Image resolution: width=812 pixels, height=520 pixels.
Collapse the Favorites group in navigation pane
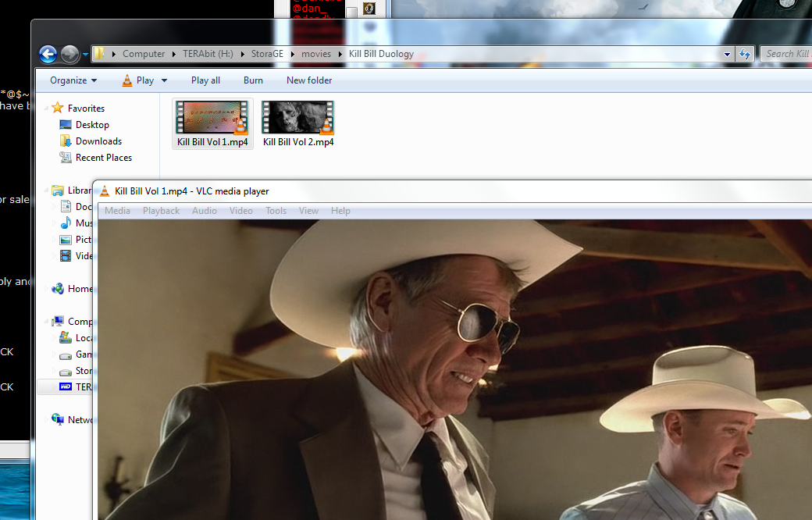pyautogui.click(x=46, y=109)
